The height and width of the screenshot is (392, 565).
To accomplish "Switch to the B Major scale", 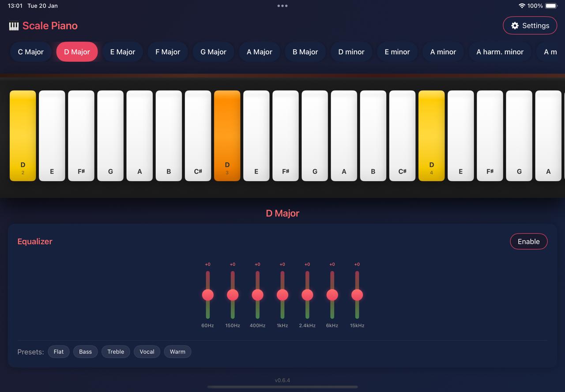I will pyautogui.click(x=305, y=52).
